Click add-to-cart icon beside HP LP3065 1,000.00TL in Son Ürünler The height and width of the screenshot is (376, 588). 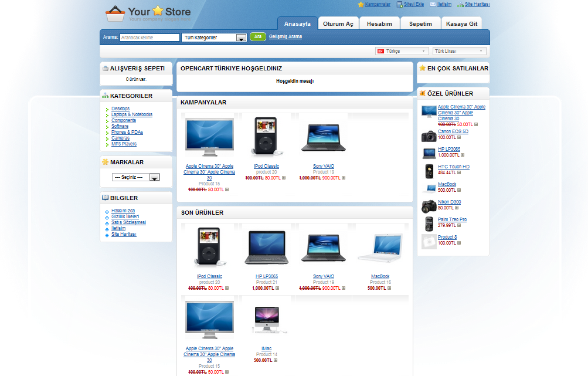click(x=277, y=288)
